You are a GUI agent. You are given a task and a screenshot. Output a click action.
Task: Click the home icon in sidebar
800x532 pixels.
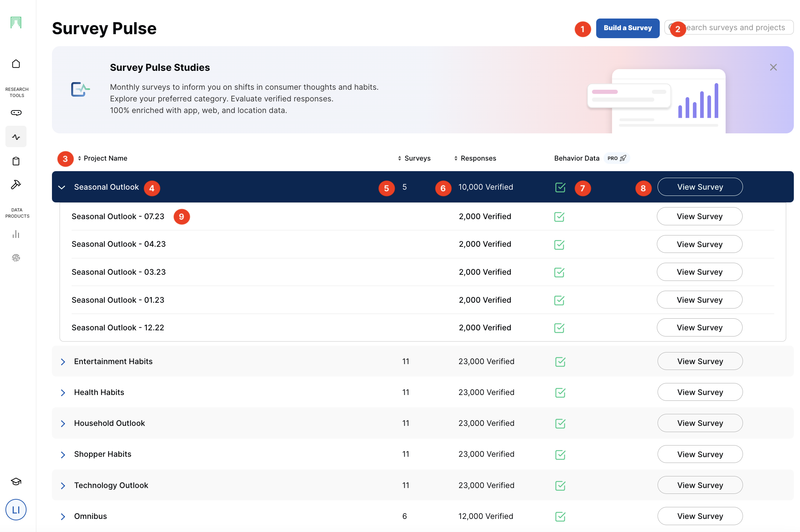coord(16,64)
